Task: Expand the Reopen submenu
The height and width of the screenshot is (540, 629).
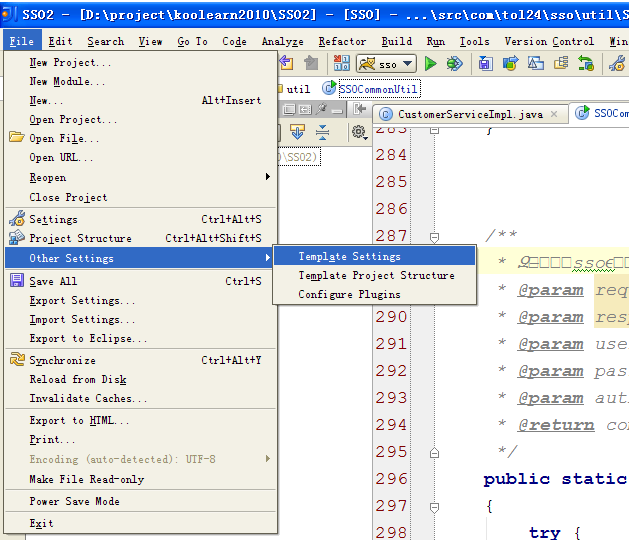Action: pos(267,177)
